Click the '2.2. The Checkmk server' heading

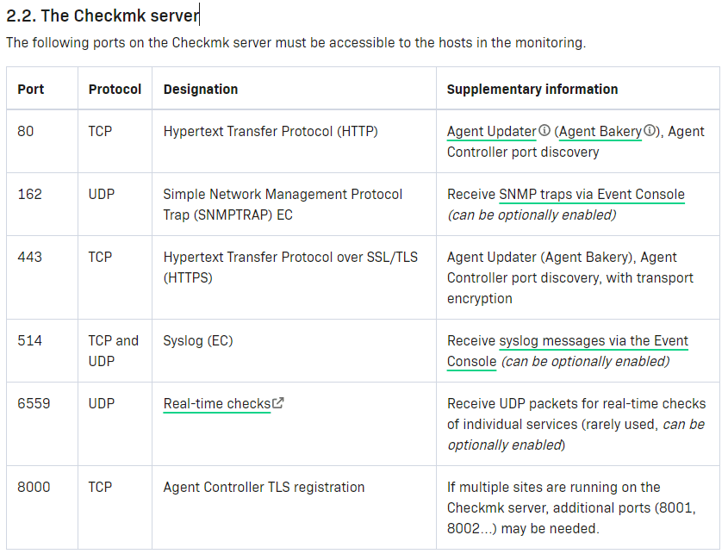pos(103,15)
